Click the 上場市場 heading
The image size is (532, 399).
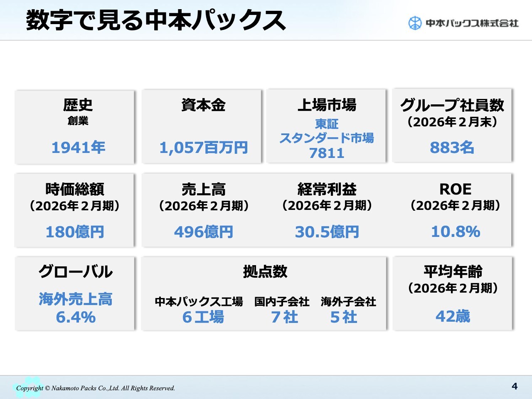click(x=327, y=105)
